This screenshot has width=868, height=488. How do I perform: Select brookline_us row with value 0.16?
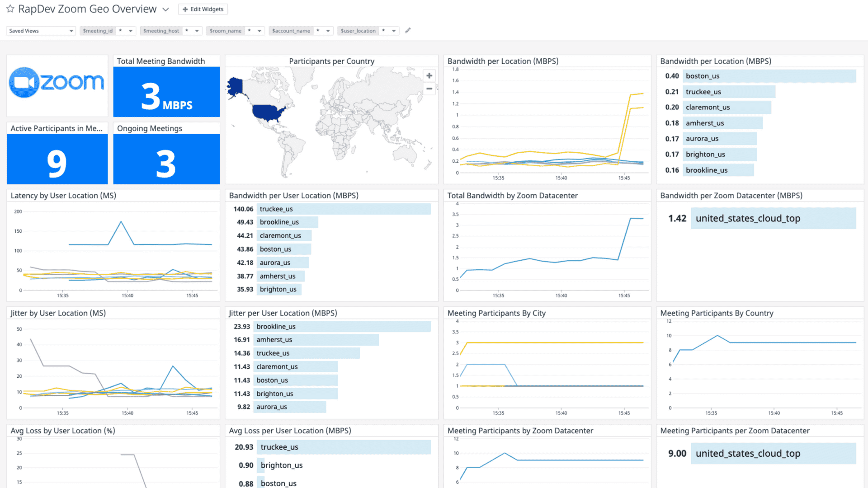pyautogui.click(x=708, y=170)
